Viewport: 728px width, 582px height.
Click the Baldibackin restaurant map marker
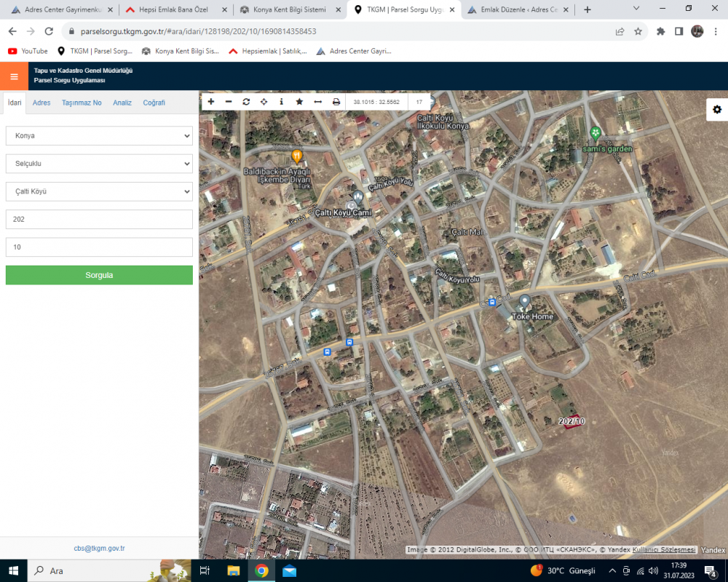tap(297, 156)
